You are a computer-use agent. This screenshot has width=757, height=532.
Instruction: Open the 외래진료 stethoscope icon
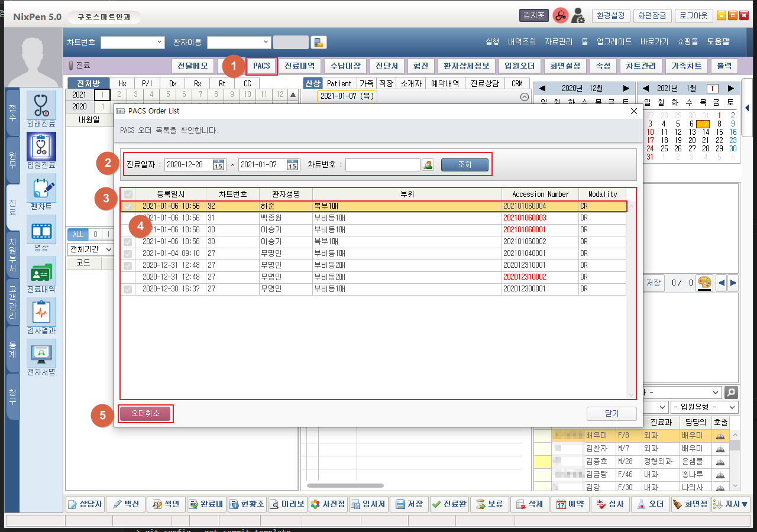[41, 105]
